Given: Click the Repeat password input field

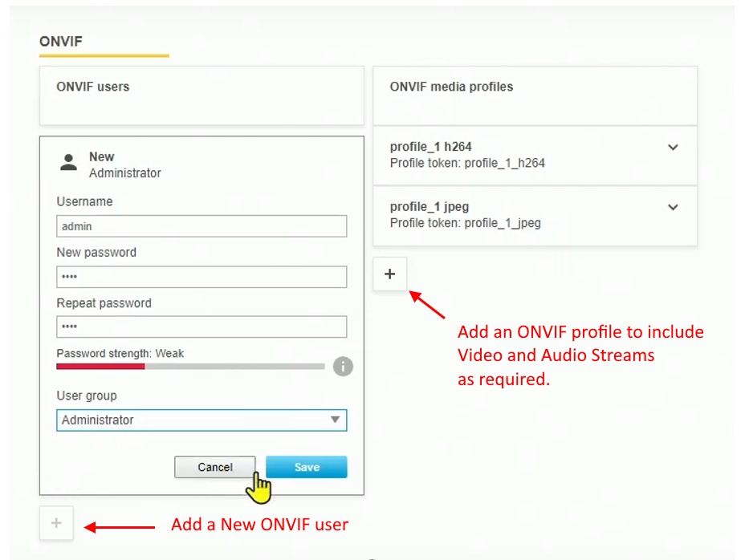Looking at the screenshot, I should click(x=201, y=327).
